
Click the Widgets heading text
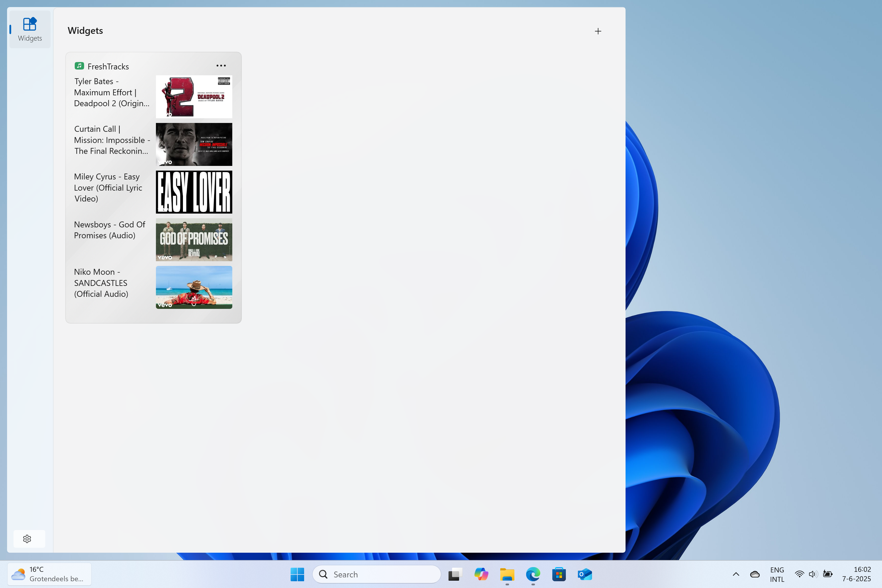pyautogui.click(x=85, y=31)
